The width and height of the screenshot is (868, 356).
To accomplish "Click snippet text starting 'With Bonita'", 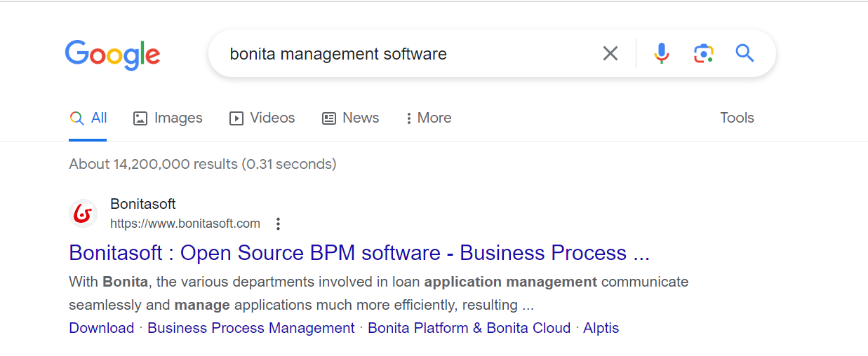I will [x=379, y=294].
